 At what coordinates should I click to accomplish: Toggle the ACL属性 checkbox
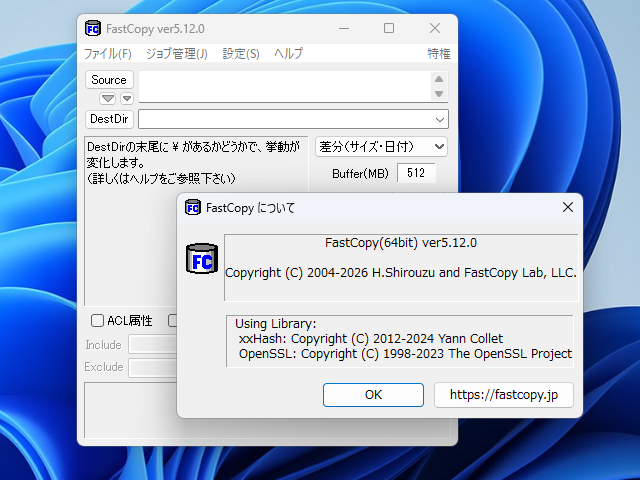(x=97, y=320)
